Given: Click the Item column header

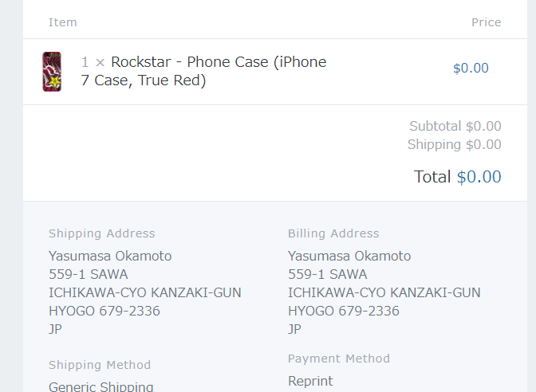Looking at the screenshot, I should pos(62,22).
